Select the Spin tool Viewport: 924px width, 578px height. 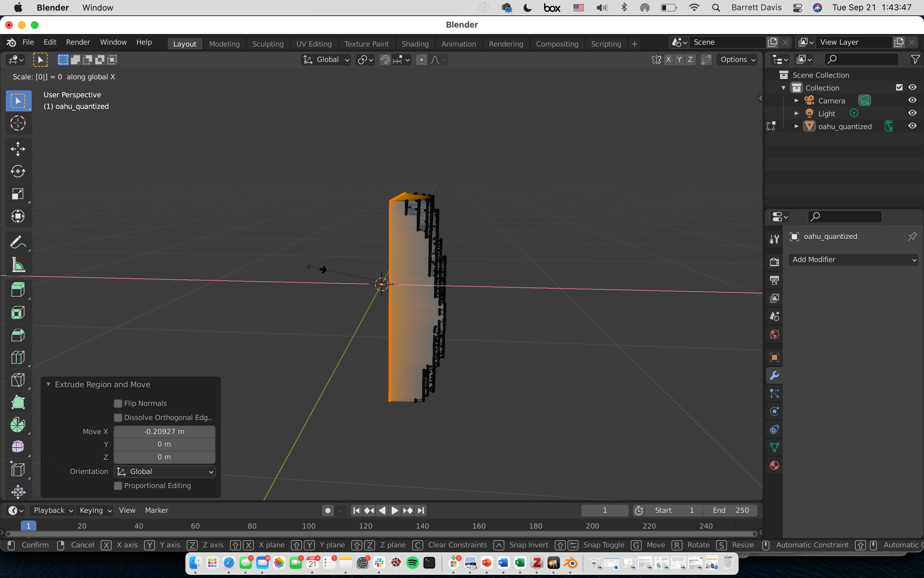(x=18, y=425)
